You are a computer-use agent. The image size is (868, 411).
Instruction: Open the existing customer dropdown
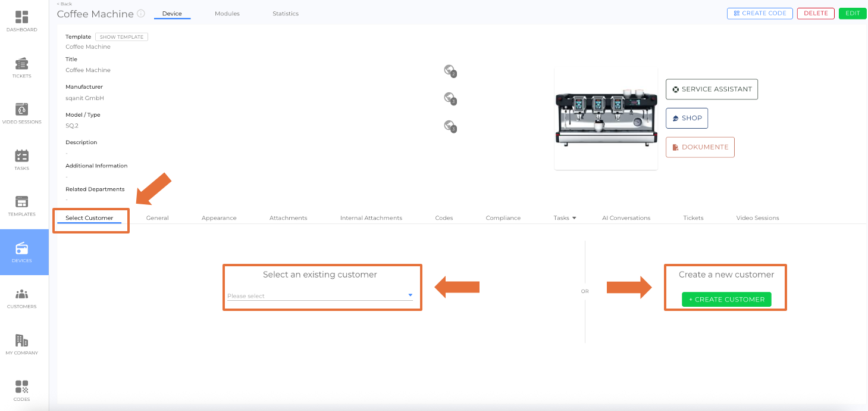(320, 295)
